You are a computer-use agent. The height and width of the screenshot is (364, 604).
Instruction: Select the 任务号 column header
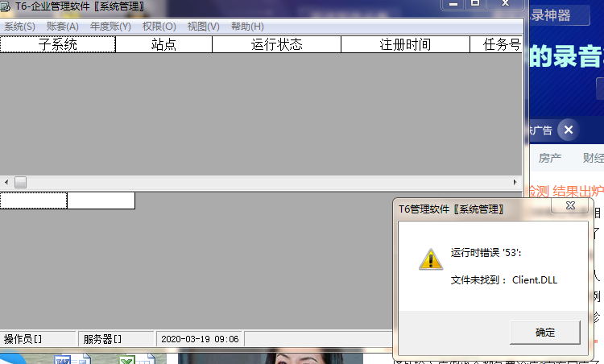click(x=496, y=44)
